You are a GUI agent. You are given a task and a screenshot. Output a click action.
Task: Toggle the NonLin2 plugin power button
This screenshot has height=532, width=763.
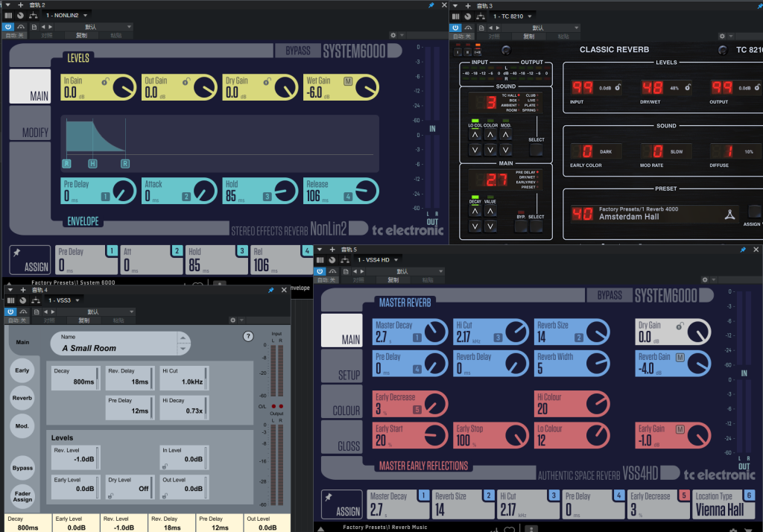point(9,26)
